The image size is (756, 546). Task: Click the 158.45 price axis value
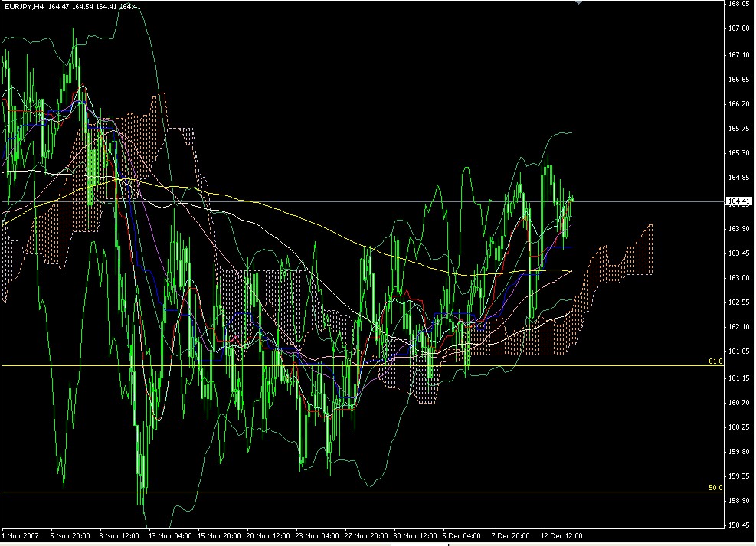pos(738,526)
